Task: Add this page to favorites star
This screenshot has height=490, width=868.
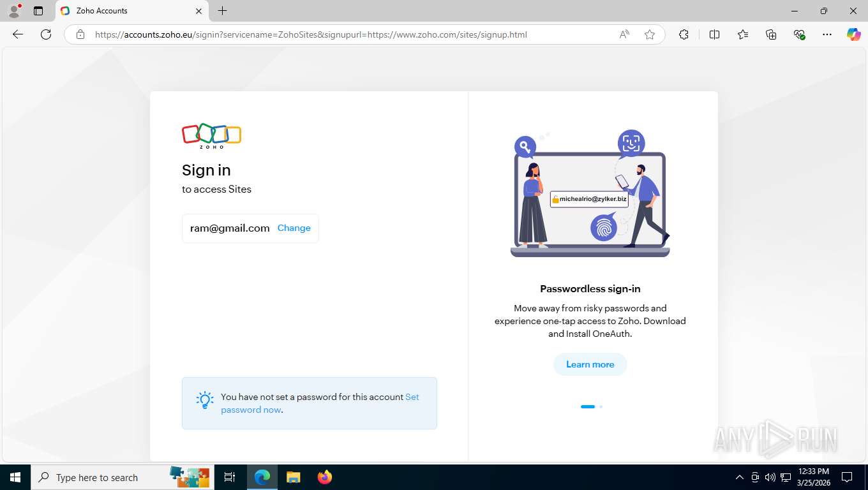Action: click(650, 34)
